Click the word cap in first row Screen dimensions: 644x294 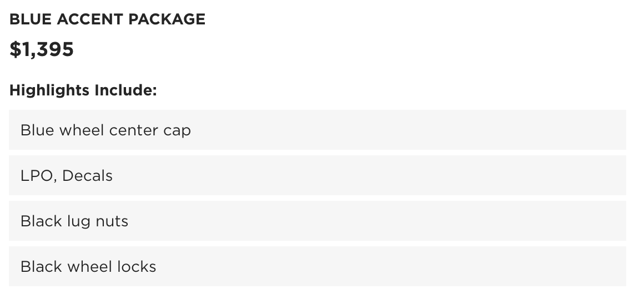tap(177, 131)
